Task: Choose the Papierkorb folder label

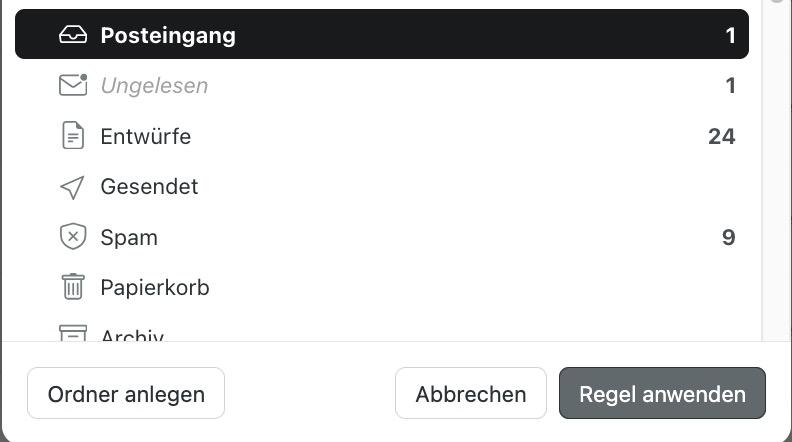Action: coord(154,288)
